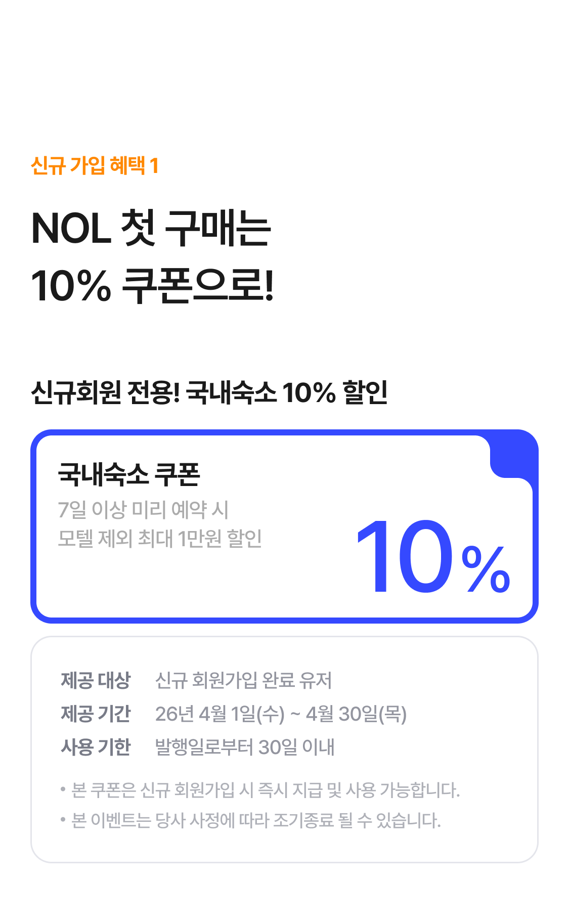Click the "신규회원 전용!" subheading text

[x=105, y=392]
